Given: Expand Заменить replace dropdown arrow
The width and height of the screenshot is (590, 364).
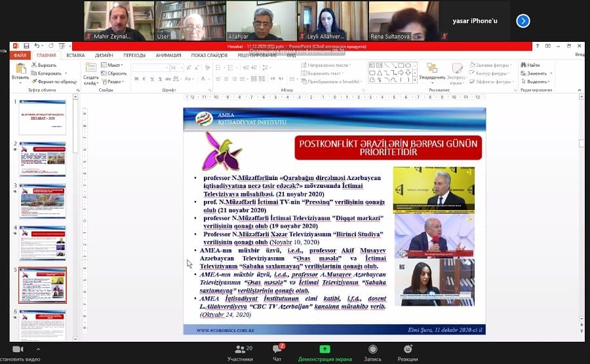Looking at the screenshot, I should coord(551,73).
